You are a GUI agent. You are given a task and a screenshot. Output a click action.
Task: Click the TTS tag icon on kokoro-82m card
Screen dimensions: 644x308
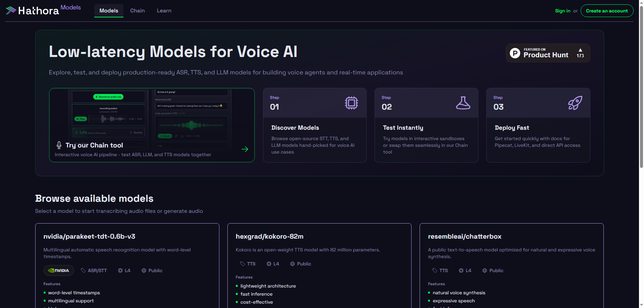[242, 264]
